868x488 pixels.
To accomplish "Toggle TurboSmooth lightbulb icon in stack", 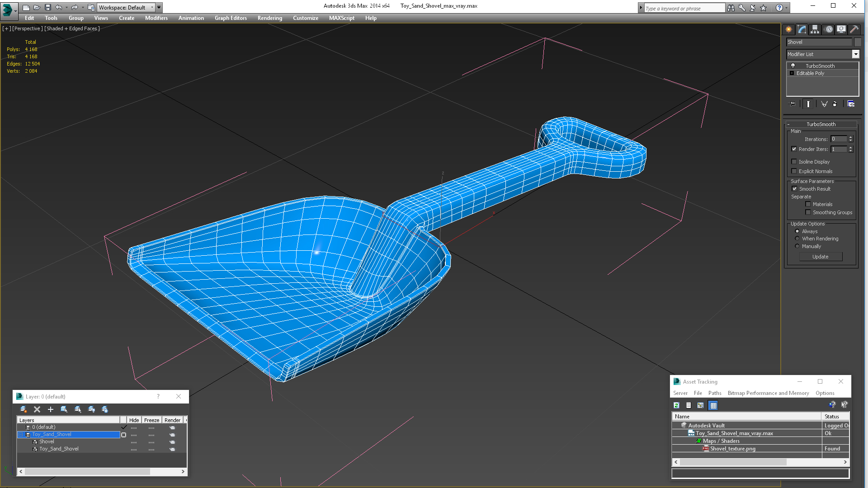I will pyautogui.click(x=793, y=66).
